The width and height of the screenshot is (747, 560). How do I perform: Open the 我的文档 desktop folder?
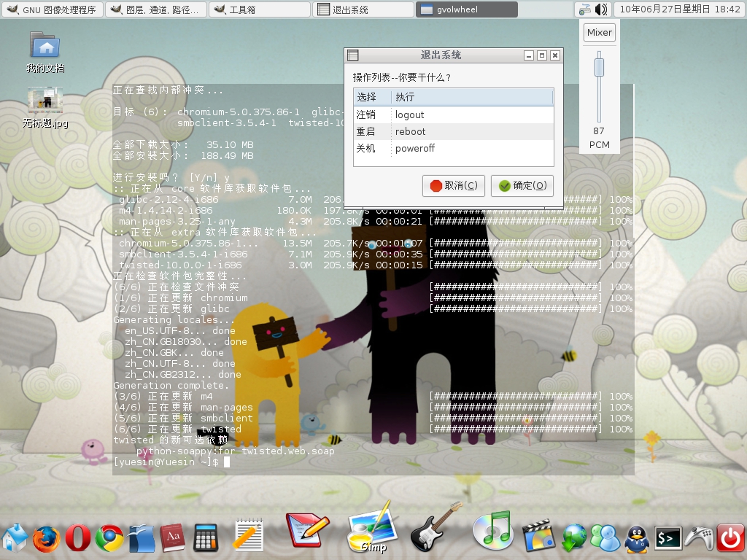click(46, 52)
